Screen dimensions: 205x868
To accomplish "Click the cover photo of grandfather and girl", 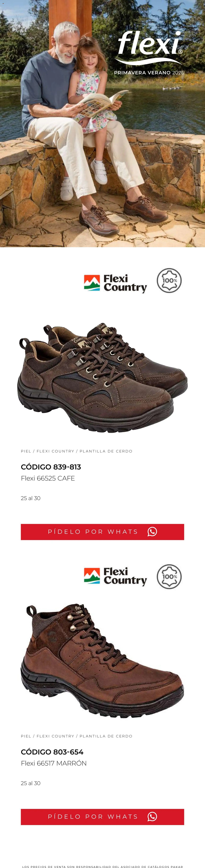I will (x=102, y=124).
